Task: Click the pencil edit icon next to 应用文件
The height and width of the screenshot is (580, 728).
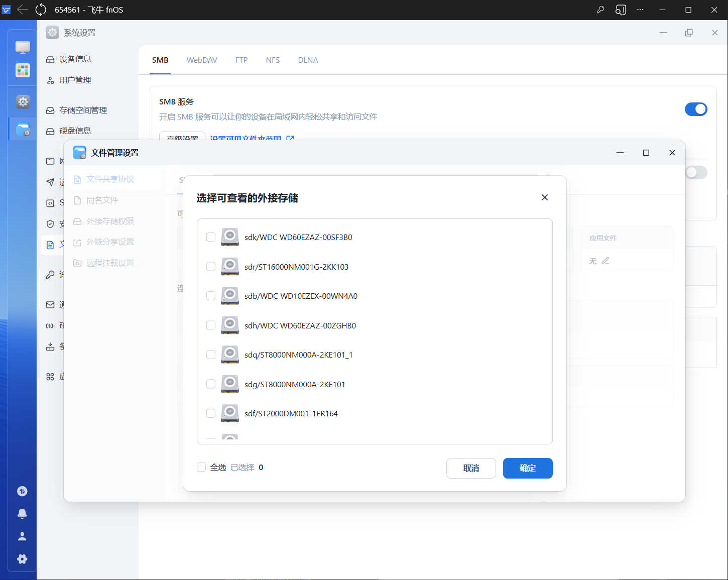Action: (606, 261)
